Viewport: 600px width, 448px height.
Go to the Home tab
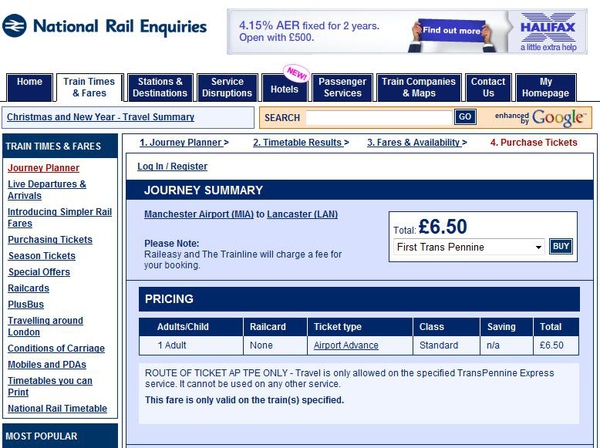click(29, 87)
